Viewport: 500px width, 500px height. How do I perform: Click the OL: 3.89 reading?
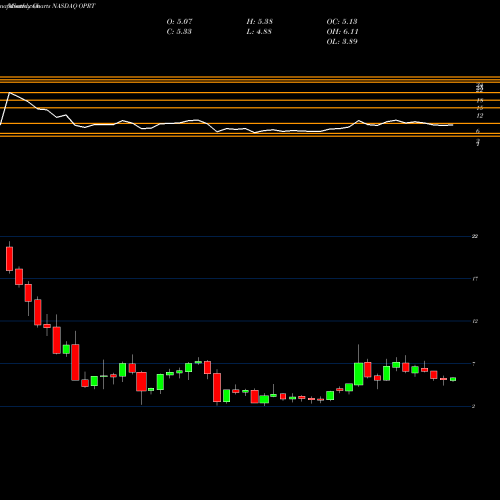click(342, 42)
